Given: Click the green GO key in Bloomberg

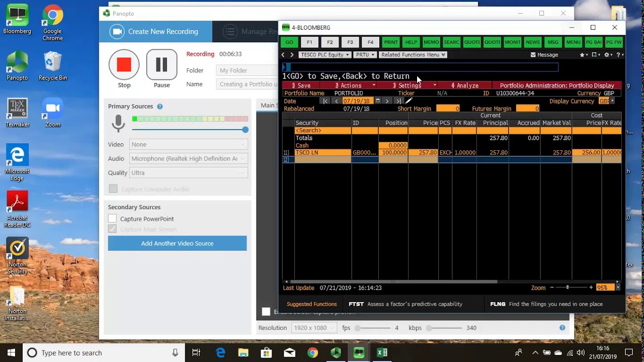Looking at the screenshot, I should point(289,42).
